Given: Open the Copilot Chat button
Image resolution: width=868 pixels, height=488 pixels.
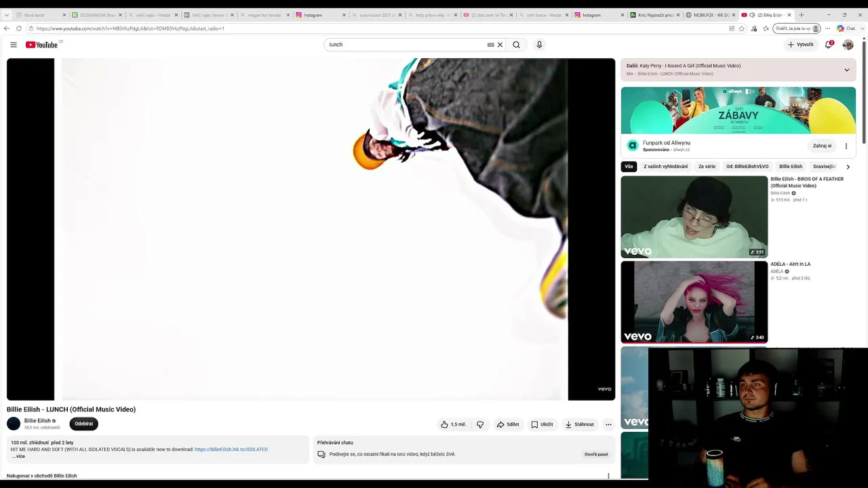Looking at the screenshot, I should click(846, 28).
